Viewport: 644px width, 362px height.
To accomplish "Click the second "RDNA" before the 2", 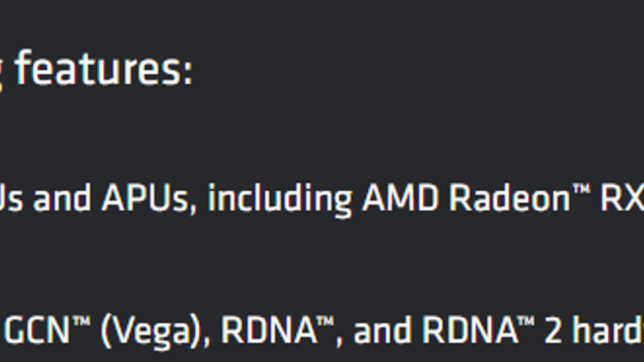I will pos(469,331).
